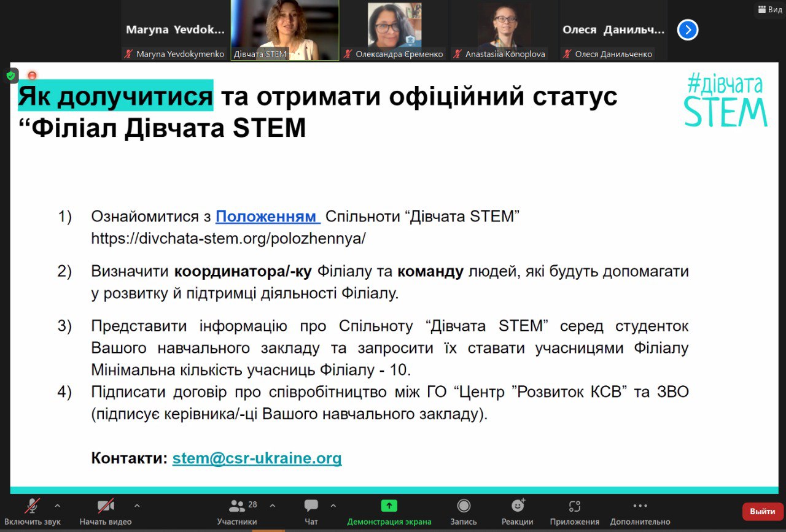Start recording with Запись button

click(x=464, y=512)
